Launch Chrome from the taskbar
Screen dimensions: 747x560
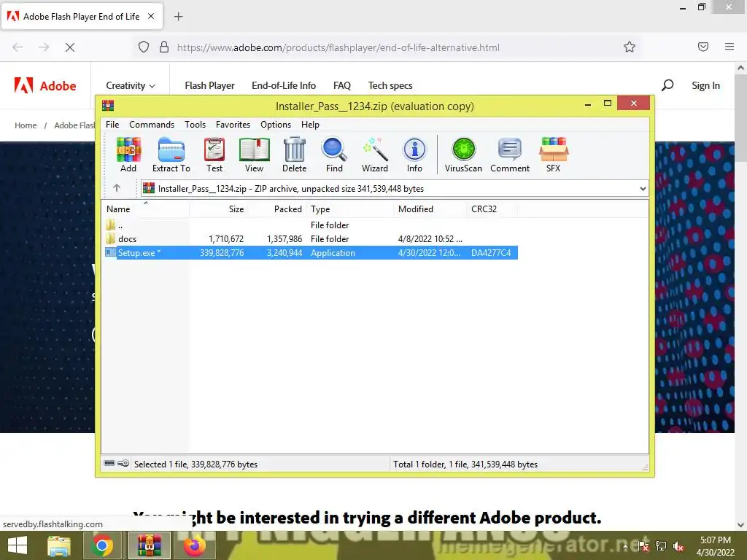(102, 545)
